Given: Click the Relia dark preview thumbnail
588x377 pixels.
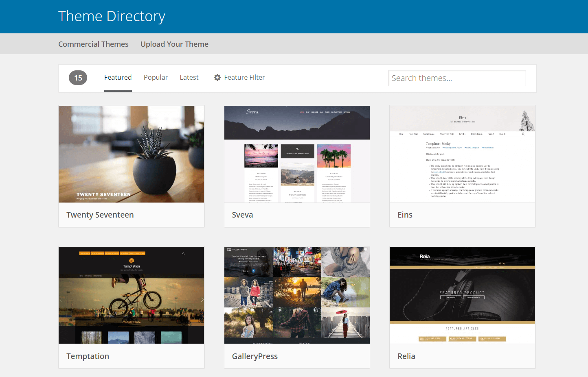Looking at the screenshot, I should point(462,295).
